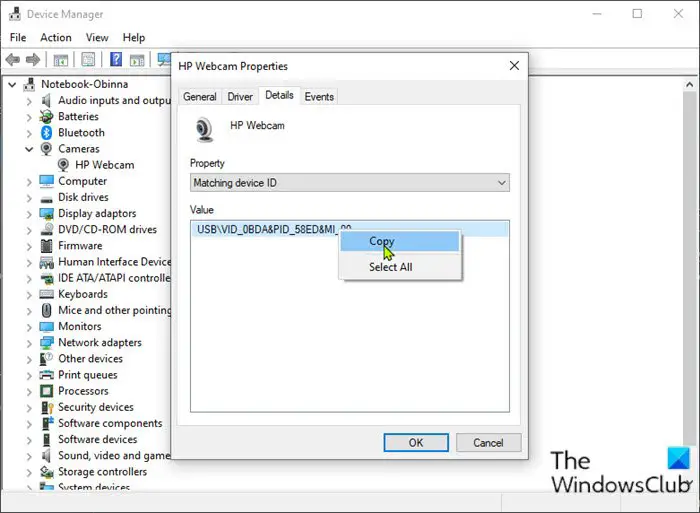
Task: Click the Forward arrow toolbar icon
Action: pyautogui.click(x=33, y=59)
